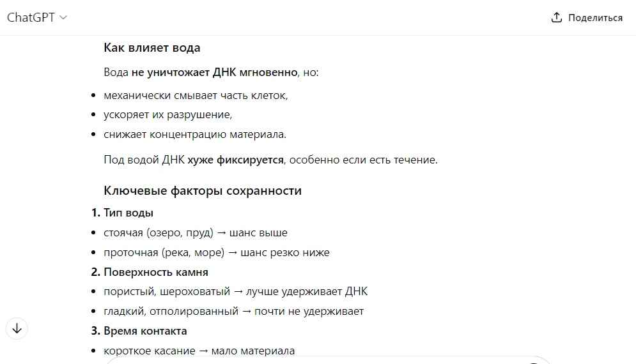Viewport: 636px width, 364px height.
Task: Select bullet снижает концентрацию материала
Action: pos(195,134)
